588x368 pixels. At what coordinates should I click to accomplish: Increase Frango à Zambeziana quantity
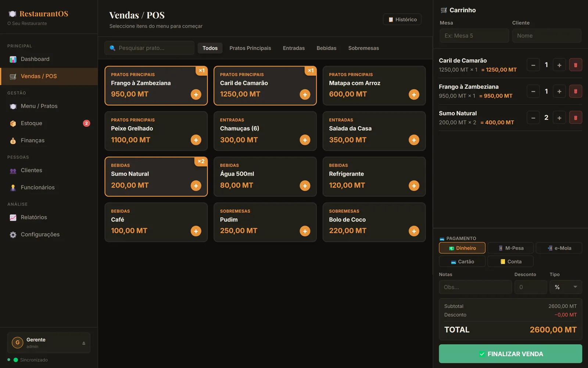[559, 91]
